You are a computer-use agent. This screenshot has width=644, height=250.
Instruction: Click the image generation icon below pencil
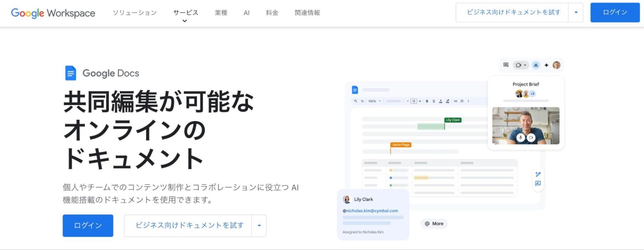[x=538, y=183]
